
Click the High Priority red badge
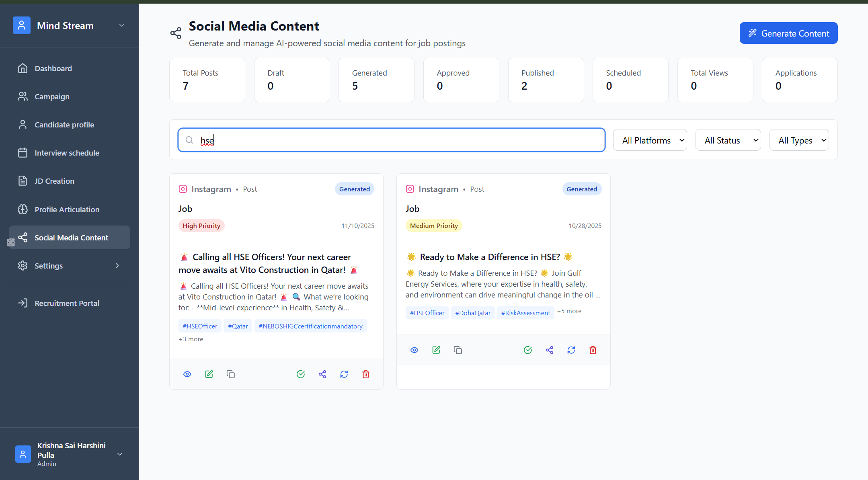(x=201, y=226)
